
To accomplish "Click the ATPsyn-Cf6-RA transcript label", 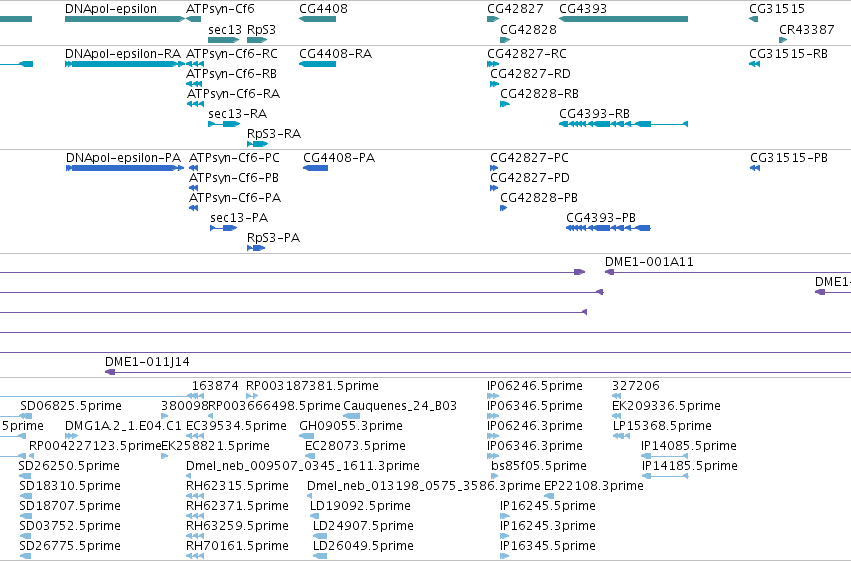I will (233, 94).
